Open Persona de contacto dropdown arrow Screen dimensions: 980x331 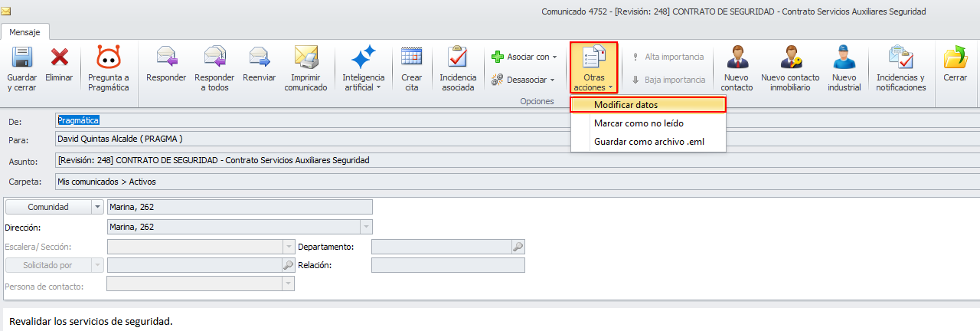coord(289,283)
